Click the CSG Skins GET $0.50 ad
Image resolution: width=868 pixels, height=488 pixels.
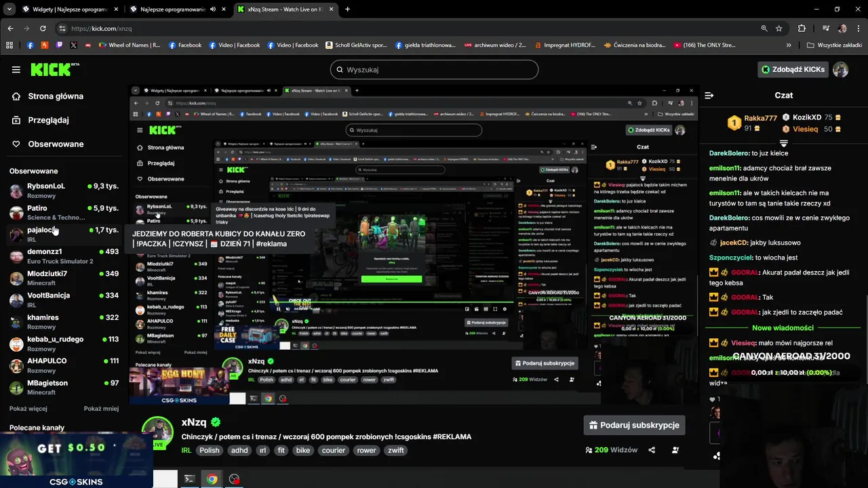76,460
